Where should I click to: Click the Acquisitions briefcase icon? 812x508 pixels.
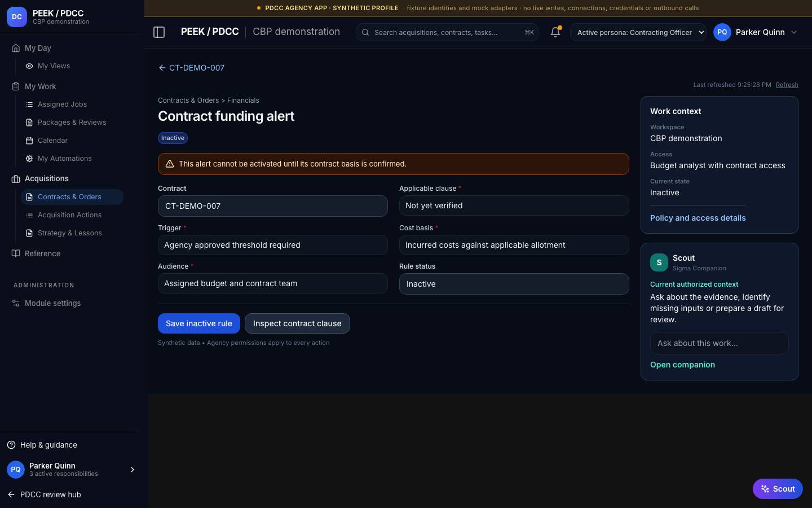click(16, 178)
